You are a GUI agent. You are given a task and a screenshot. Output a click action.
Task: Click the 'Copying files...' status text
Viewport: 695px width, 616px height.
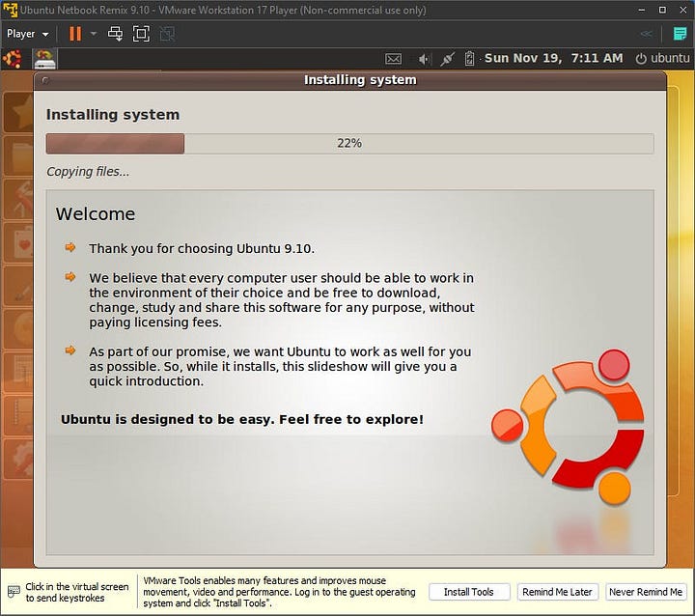click(88, 172)
